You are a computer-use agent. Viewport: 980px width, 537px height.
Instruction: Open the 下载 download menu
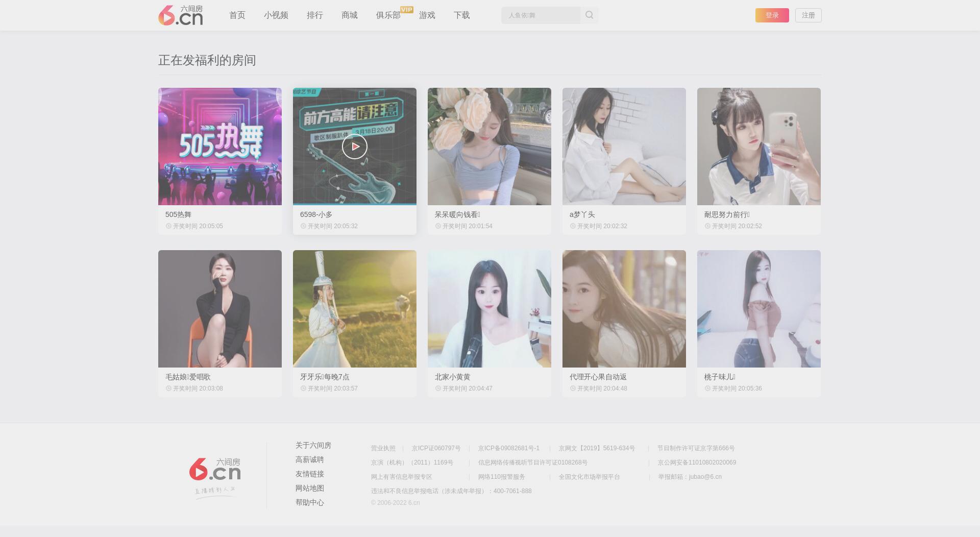(462, 15)
